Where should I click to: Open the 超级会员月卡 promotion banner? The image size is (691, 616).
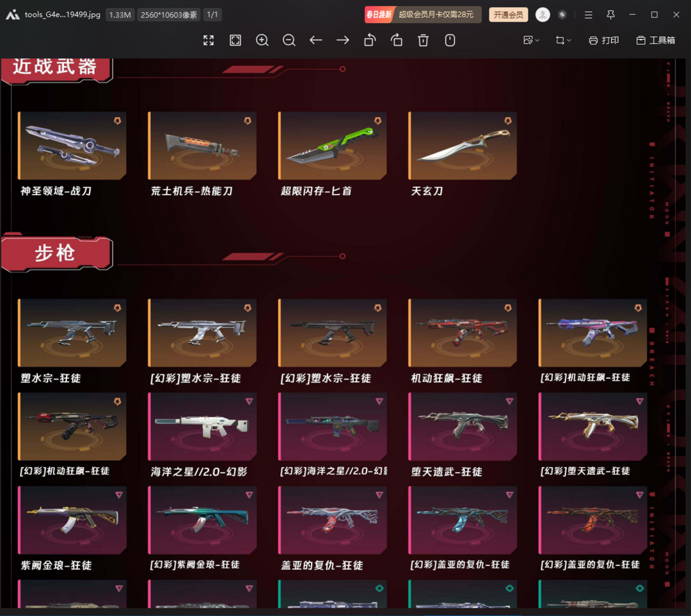pyautogui.click(x=423, y=15)
